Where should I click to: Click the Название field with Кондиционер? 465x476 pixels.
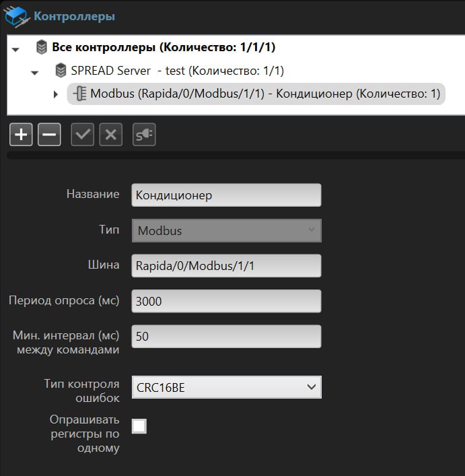coord(226,195)
